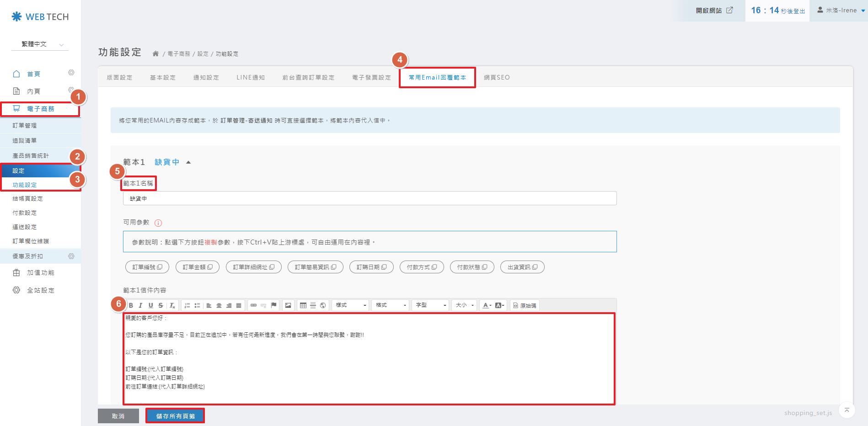Apply underline formatting in the editor

(x=150, y=305)
